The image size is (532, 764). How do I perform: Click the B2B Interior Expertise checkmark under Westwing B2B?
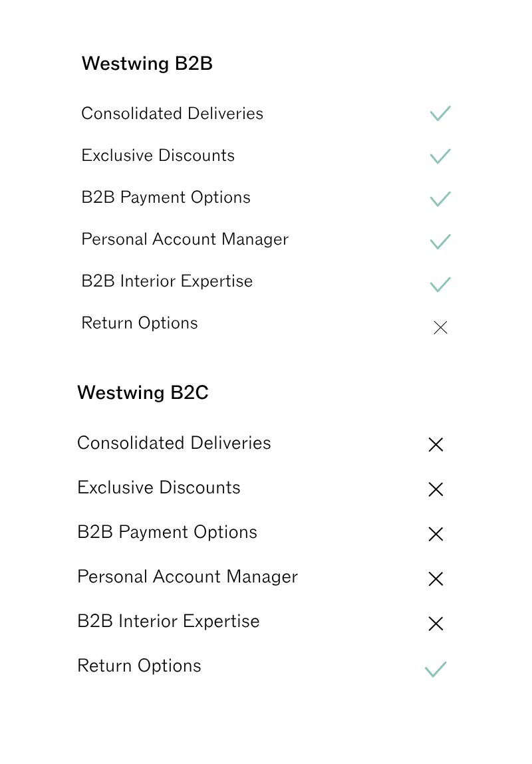(x=440, y=284)
